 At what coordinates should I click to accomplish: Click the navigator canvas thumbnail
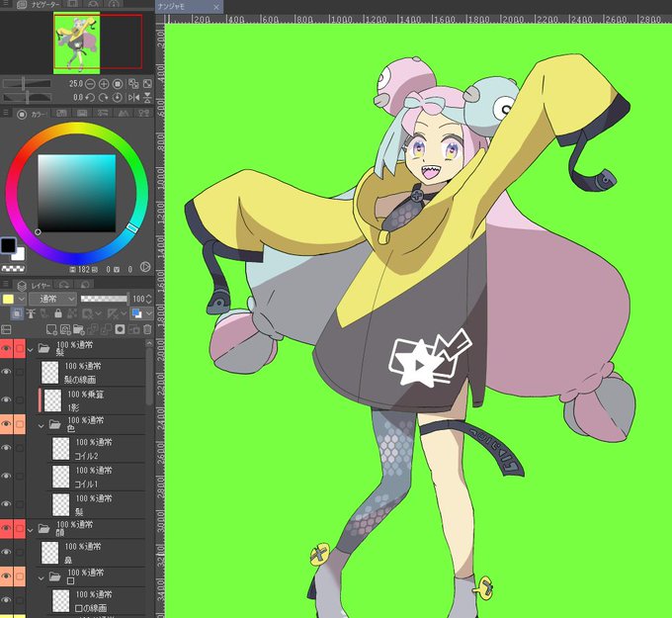pyautogui.click(x=77, y=43)
